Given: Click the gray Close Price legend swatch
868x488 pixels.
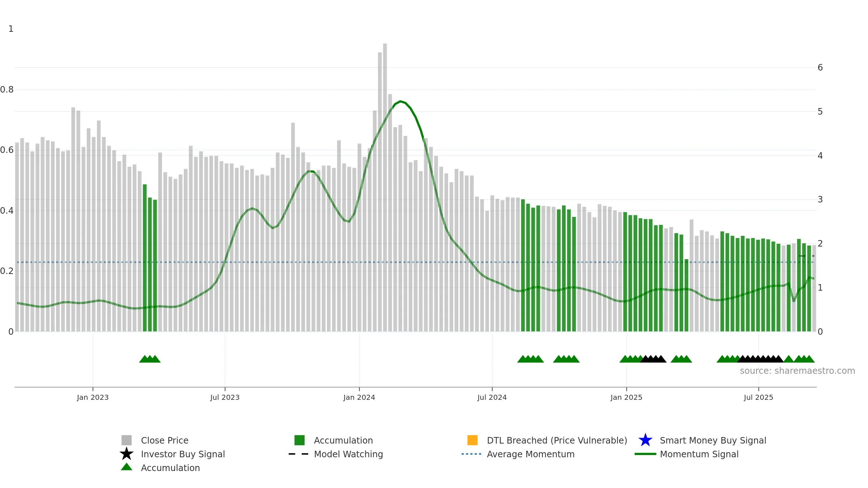Looking at the screenshot, I should pos(127,440).
